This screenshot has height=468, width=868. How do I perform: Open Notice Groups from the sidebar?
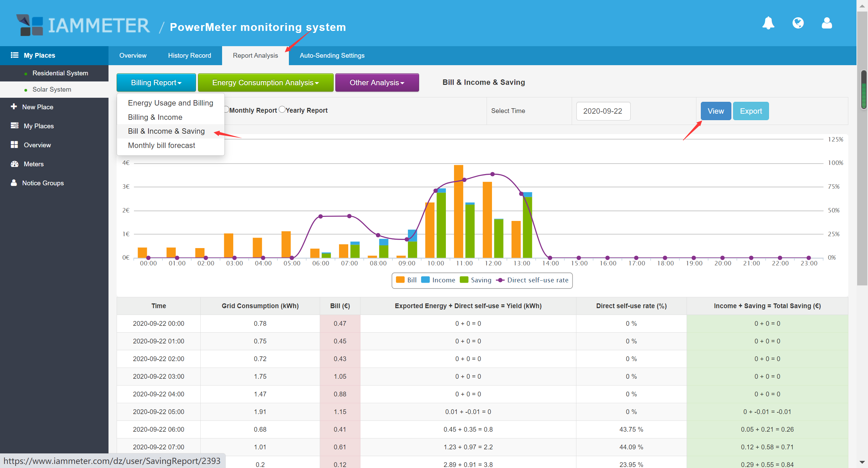(x=43, y=183)
